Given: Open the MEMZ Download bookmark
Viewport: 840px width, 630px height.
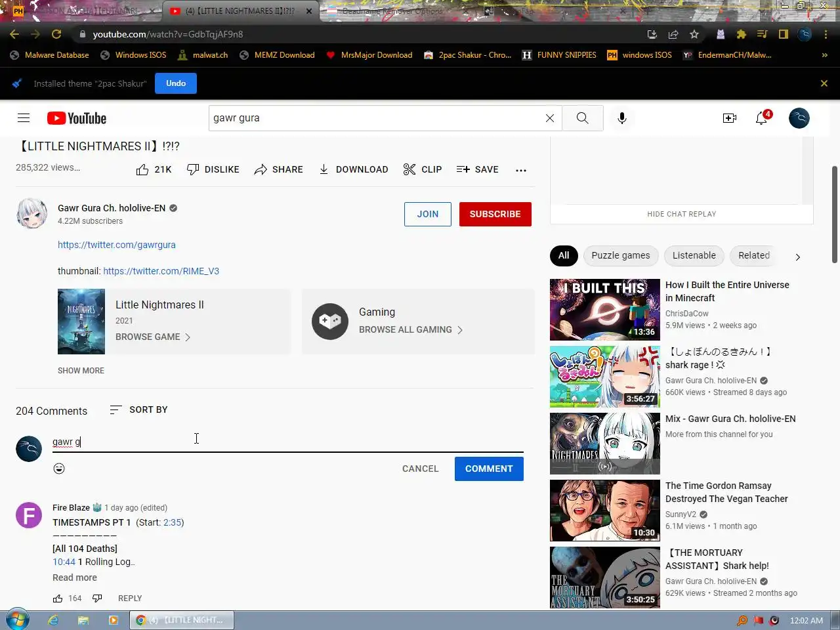Looking at the screenshot, I should pos(277,55).
